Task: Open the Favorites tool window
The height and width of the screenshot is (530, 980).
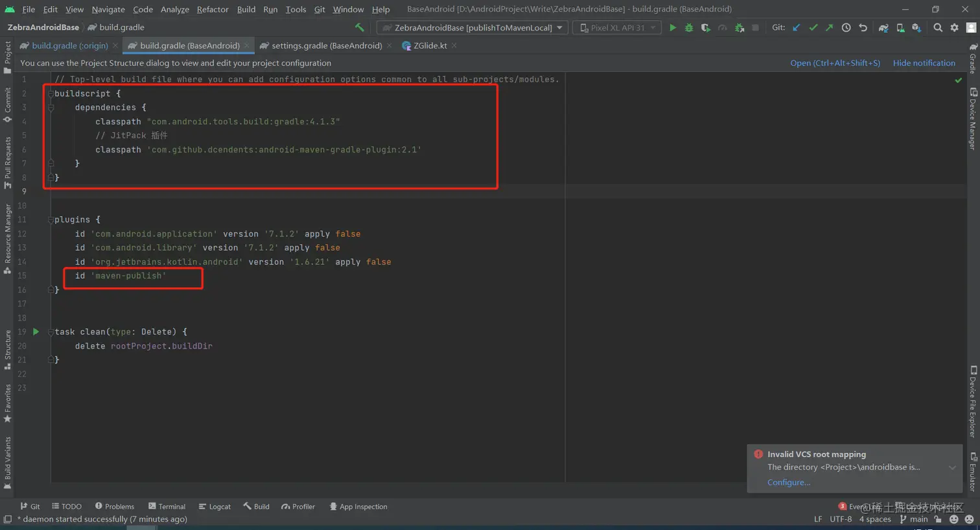Action: click(x=7, y=404)
